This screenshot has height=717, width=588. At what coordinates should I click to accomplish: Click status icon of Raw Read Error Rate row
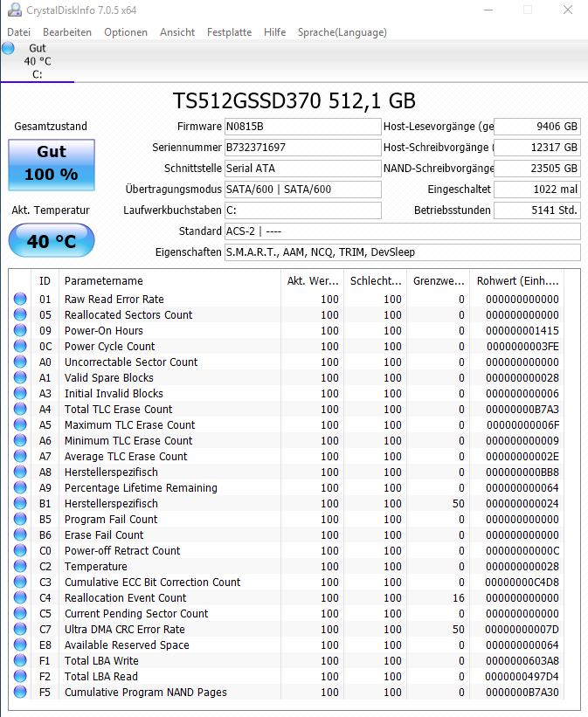pyautogui.click(x=20, y=299)
